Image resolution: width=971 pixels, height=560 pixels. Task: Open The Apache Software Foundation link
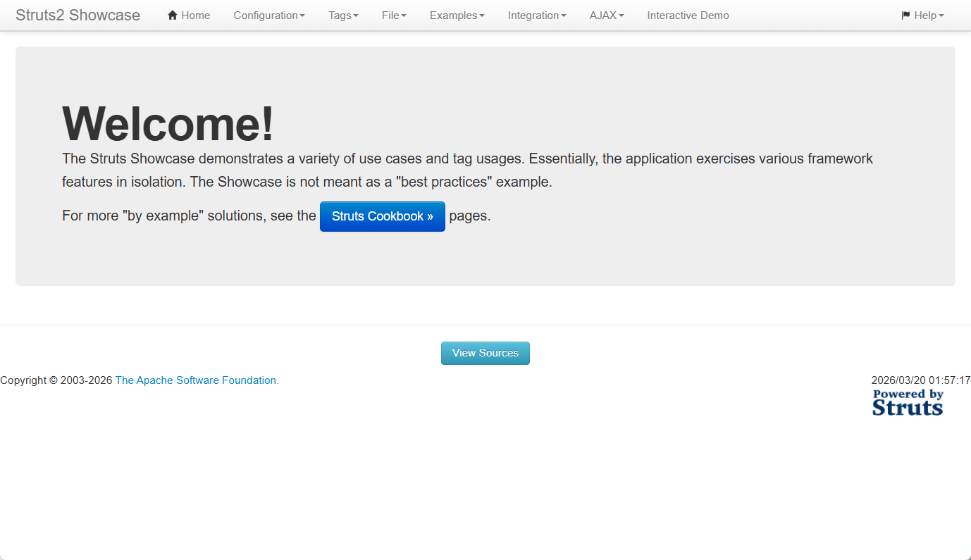click(197, 380)
